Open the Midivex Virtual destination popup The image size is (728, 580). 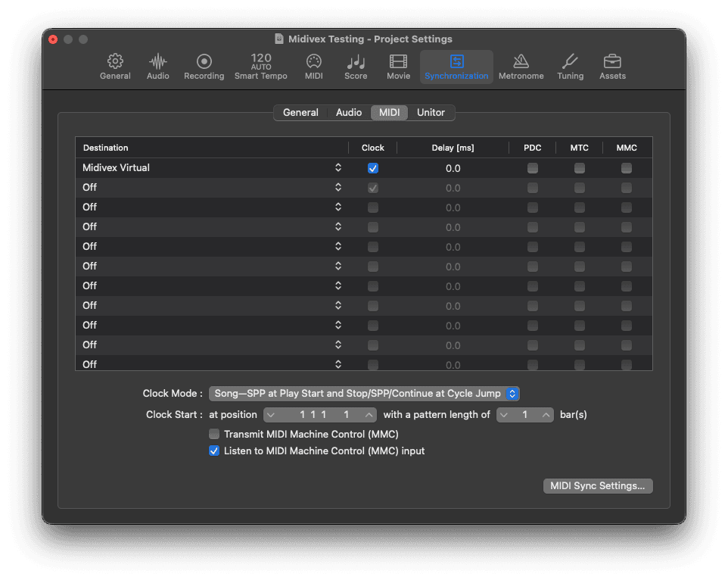coord(338,167)
